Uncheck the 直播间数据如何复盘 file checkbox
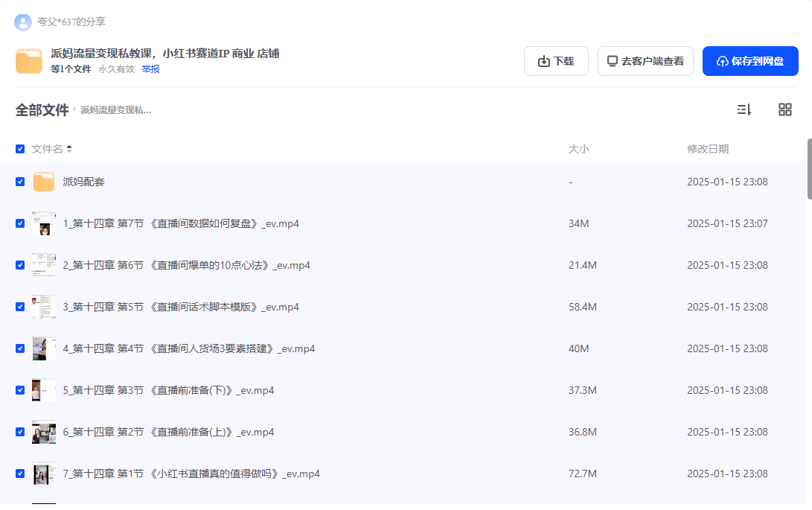Image resolution: width=812 pixels, height=510 pixels. coord(20,223)
